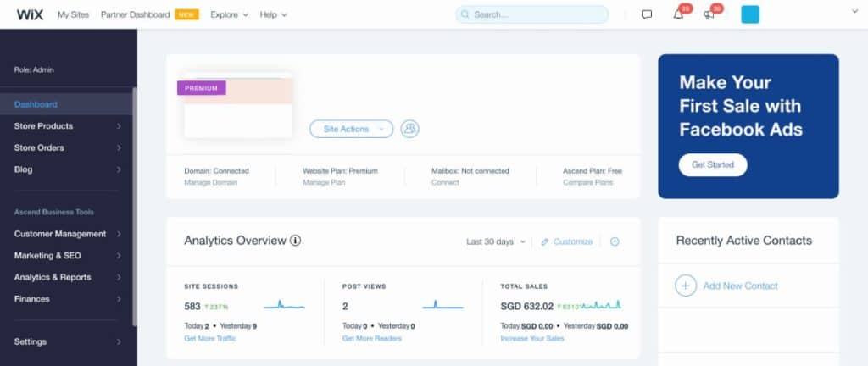Image resolution: width=868 pixels, height=366 pixels.
Task: Open Partner Dashboard
Action: click(x=135, y=15)
